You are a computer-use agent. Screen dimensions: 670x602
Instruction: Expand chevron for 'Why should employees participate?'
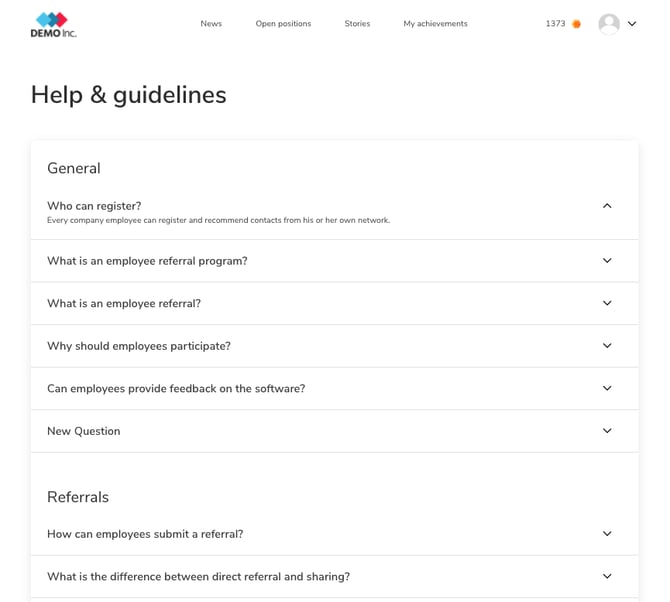pos(607,346)
